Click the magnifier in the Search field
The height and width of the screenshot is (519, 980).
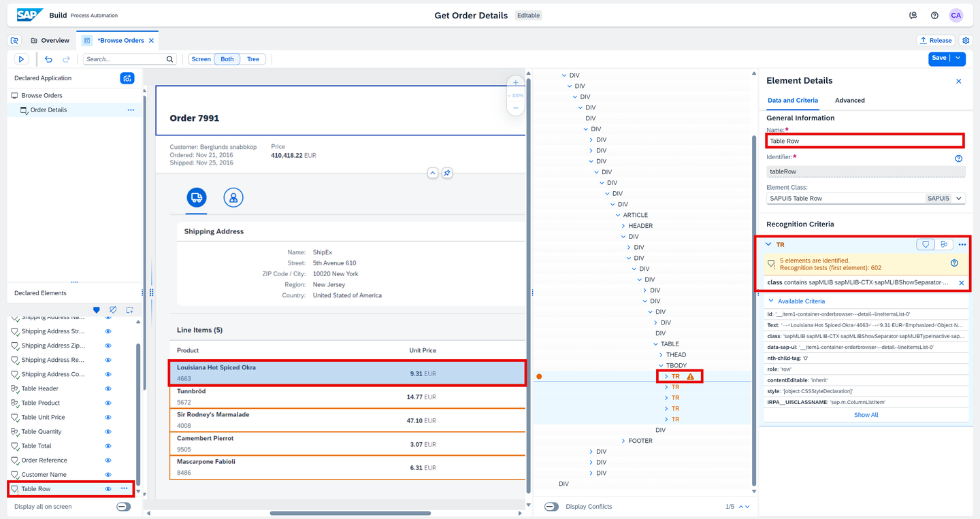pyautogui.click(x=170, y=59)
